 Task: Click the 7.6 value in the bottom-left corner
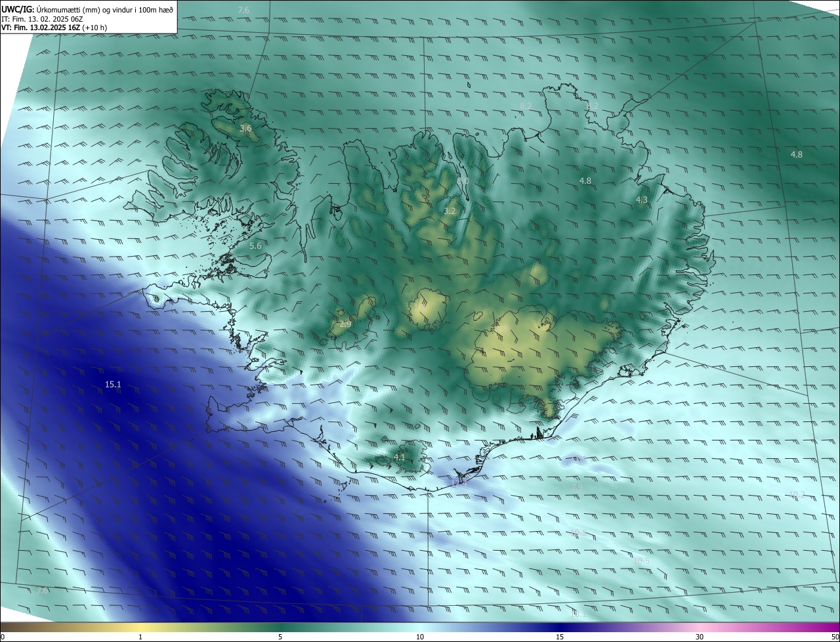[x=42, y=591]
